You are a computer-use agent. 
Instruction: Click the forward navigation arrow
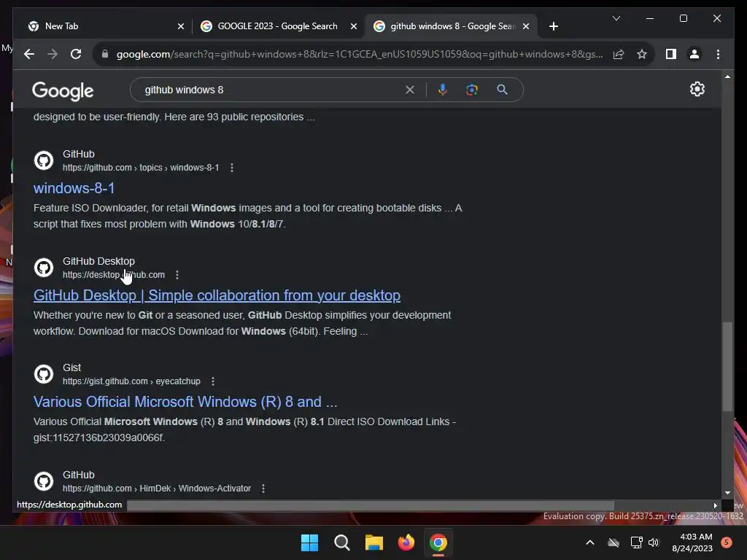point(53,54)
